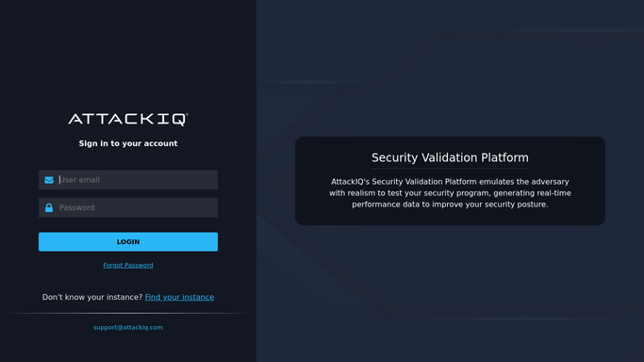Viewport: 644px width, 362px height.
Task: Click the underline beneath Security Validation Platform
Action: coord(450,169)
